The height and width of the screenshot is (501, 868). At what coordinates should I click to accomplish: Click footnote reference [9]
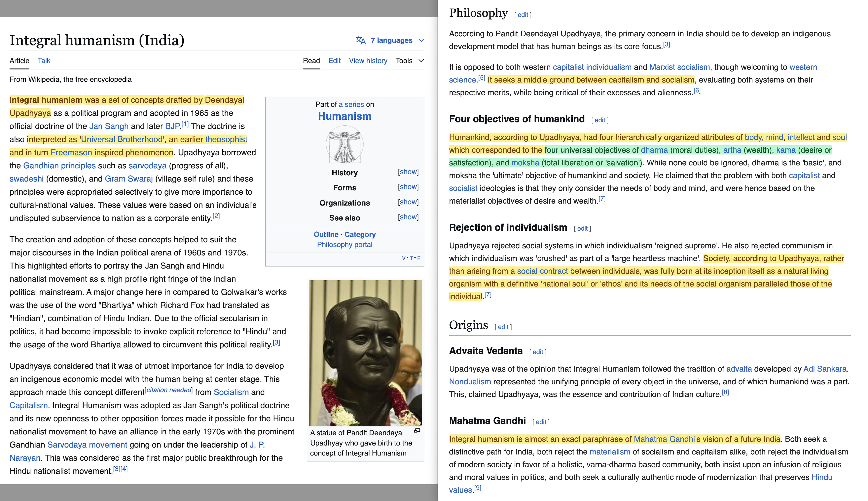point(478,488)
